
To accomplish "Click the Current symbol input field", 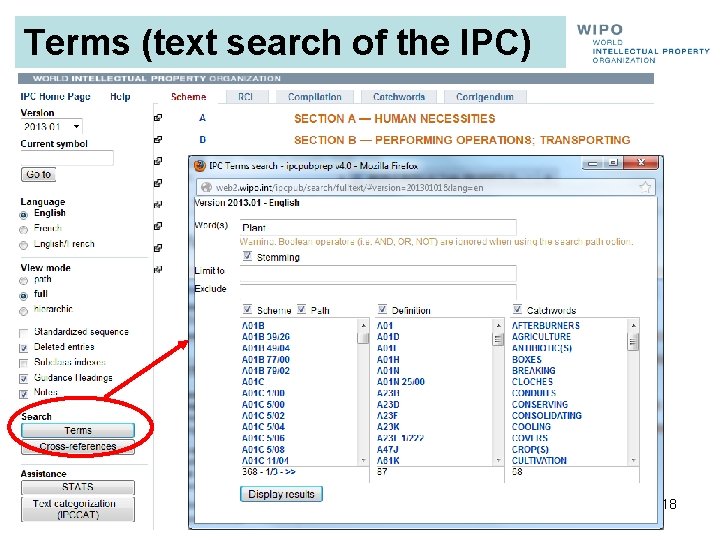I will [67, 158].
